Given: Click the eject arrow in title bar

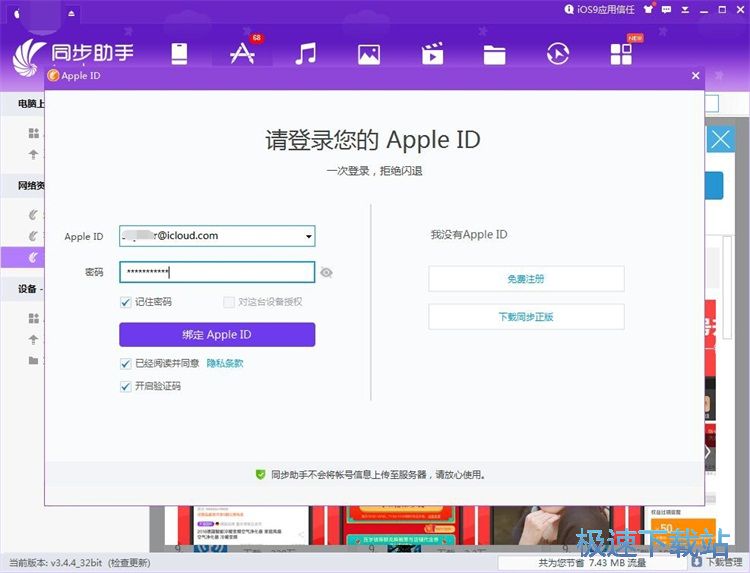Looking at the screenshot, I should tap(71, 13).
